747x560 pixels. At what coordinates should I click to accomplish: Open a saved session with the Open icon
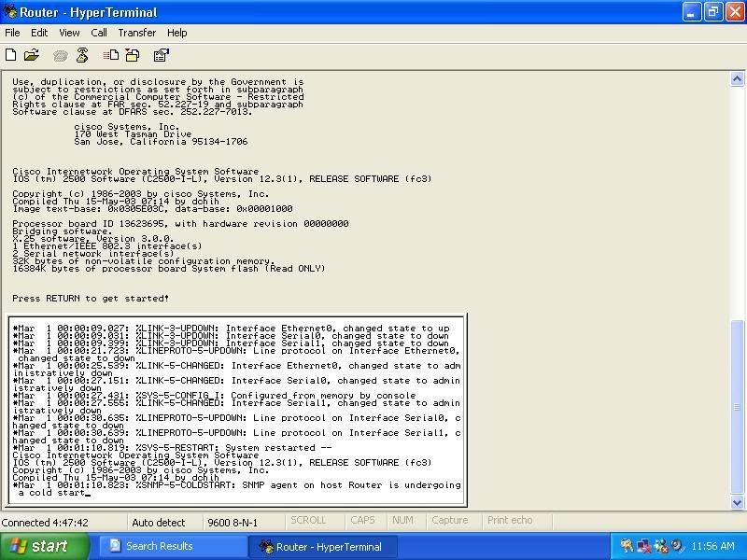coord(32,55)
